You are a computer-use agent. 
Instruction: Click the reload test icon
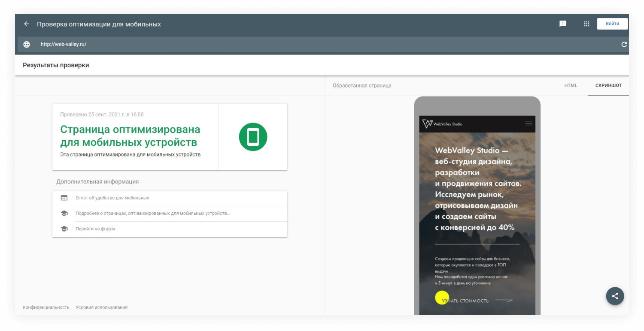[624, 44]
